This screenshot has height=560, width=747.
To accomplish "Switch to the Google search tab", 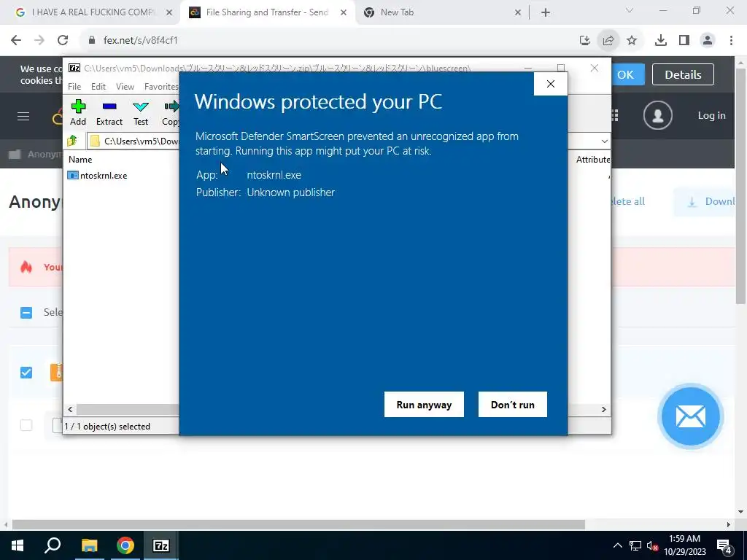I will point(94,12).
